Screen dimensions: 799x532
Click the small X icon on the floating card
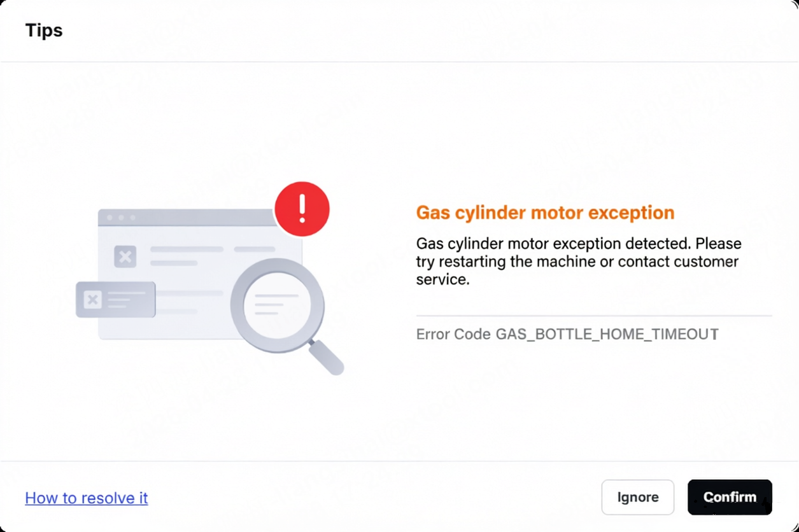(x=93, y=299)
